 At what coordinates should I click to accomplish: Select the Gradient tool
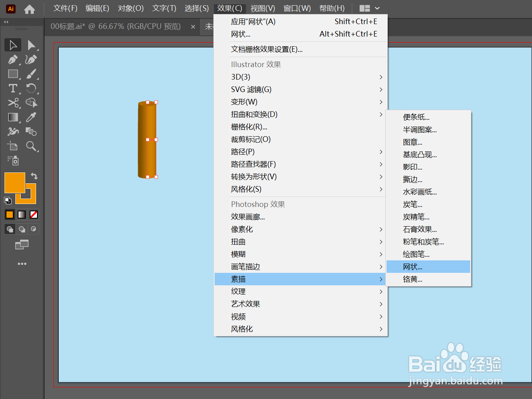pyautogui.click(x=13, y=117)
